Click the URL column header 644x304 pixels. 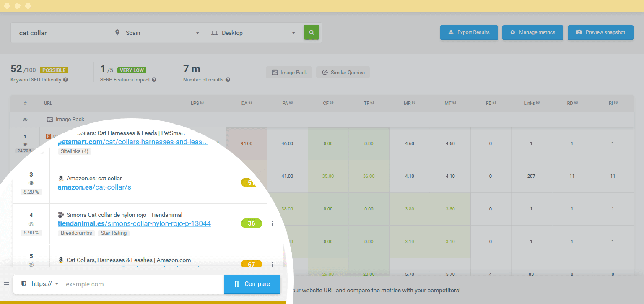(x=48, y=103)
